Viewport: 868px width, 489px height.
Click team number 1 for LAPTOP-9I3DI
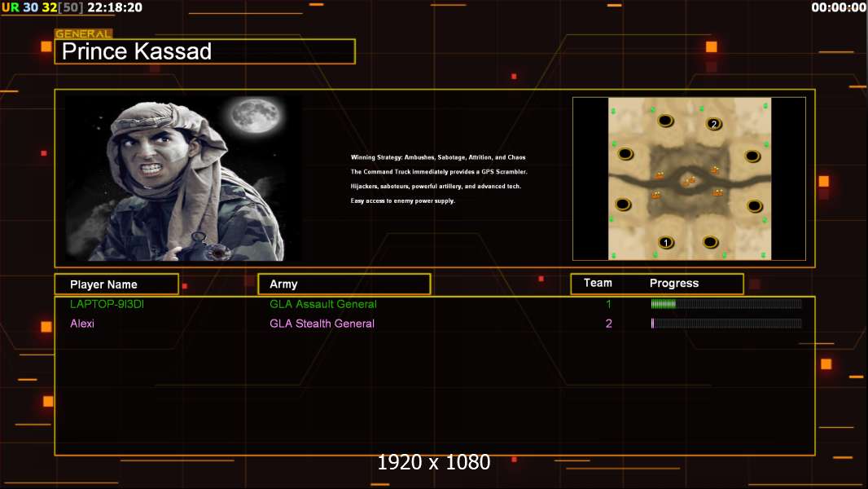click(608, 304)
